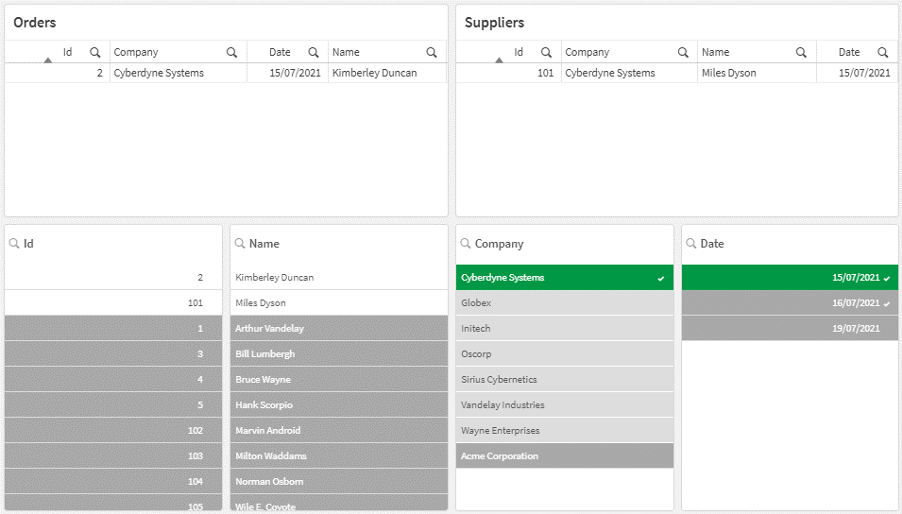Image resolution: width=902 pixels, height=514 pixels.
Task: Select Id 4 in Id filter
Action: pyautogui.click(x=113, y=379)
